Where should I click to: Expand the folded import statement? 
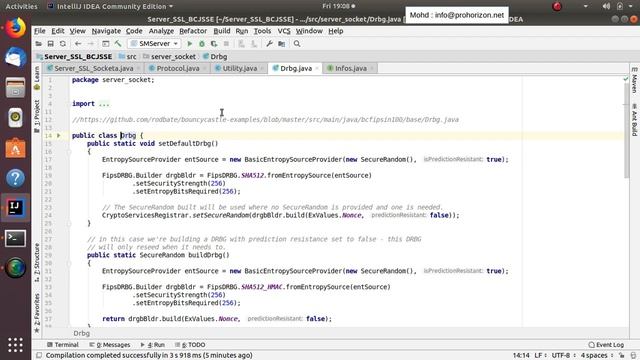(x=104, y=104)
